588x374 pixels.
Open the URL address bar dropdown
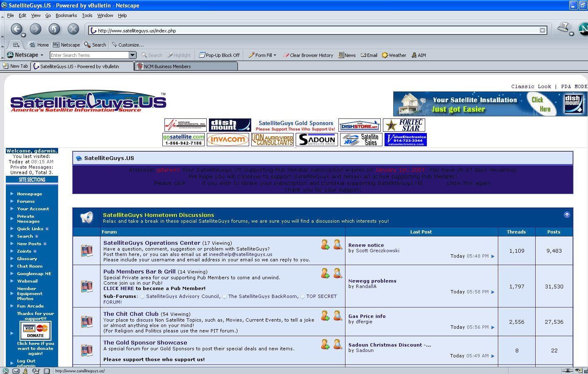[x=542, y=30]
